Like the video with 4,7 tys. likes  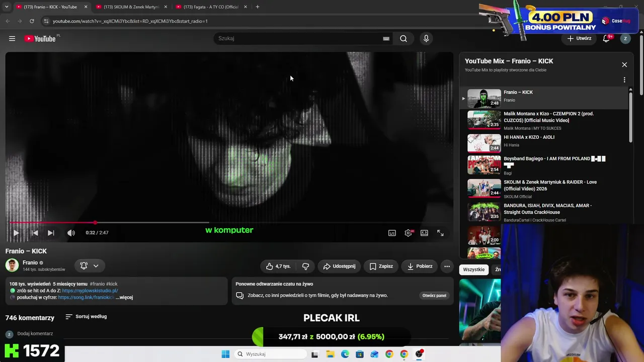tap(278, 266)
